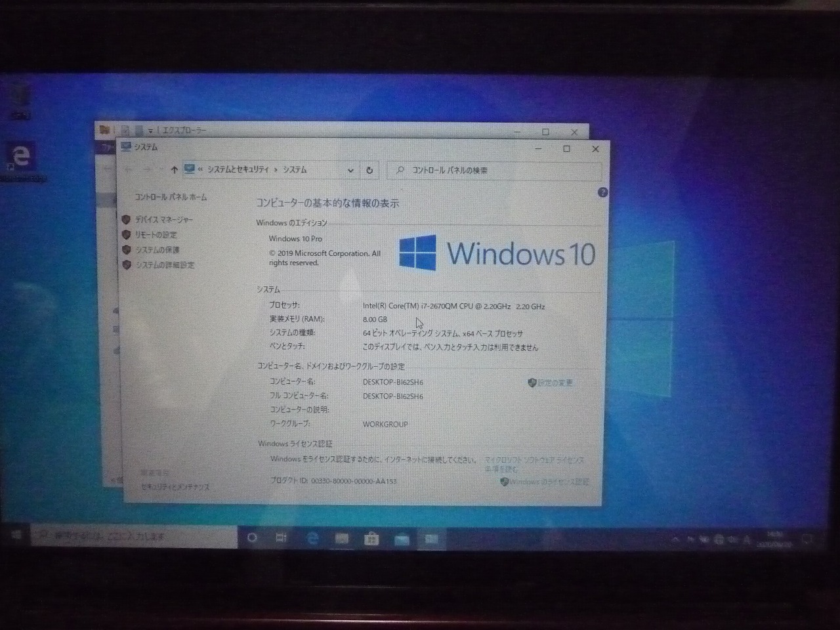
Task: Click the help question mark icon
Action: point(602,192)
